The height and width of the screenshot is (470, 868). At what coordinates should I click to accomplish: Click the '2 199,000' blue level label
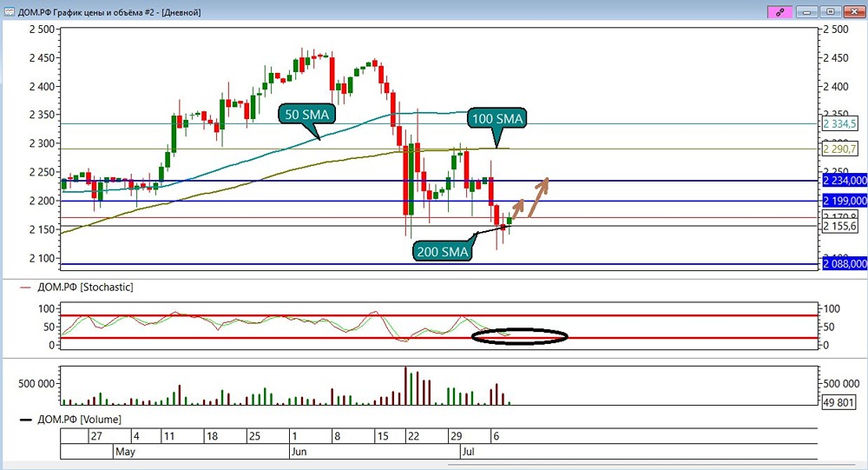tap(845, 201)
